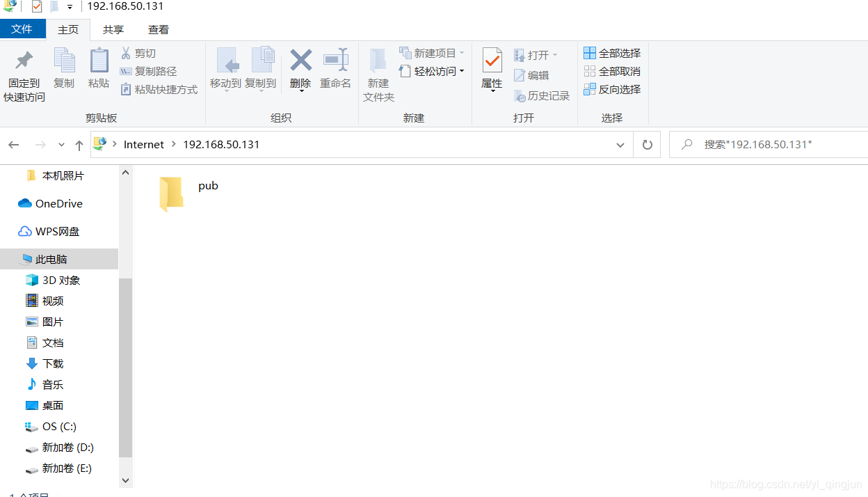Open the 文件 menu
868x497 pixels.
pos(23,29)
